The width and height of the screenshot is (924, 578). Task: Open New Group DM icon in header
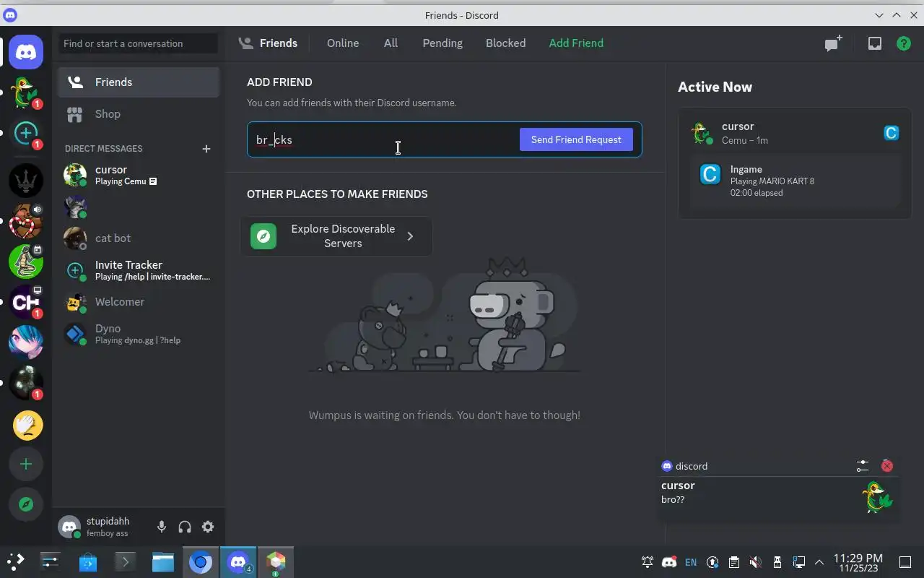tap(834, 43)
